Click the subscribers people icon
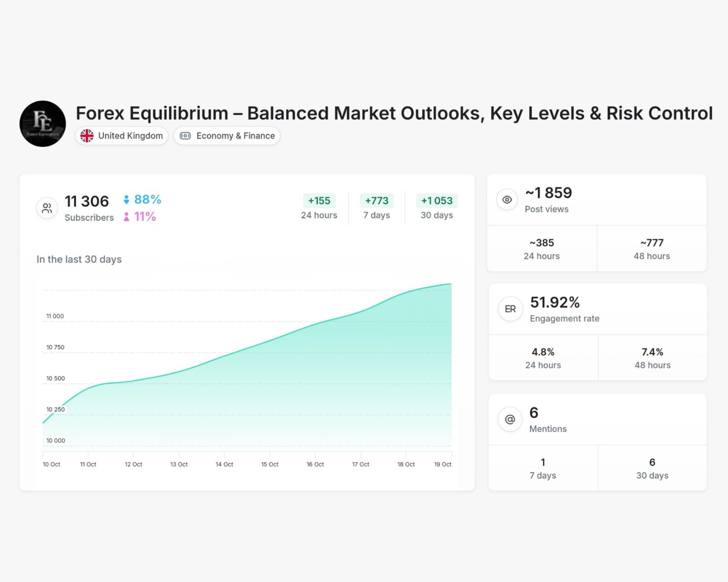The height and width of the screenshot is (582, 728). (x=47, y=208)
